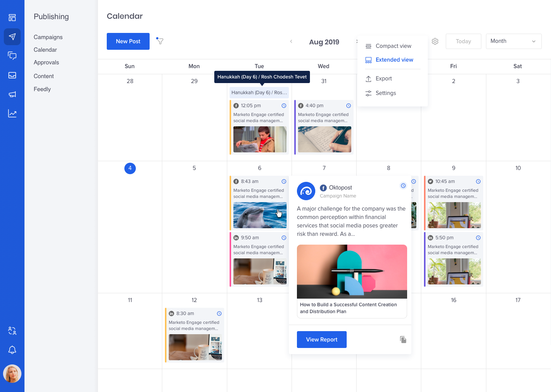Click the copy post icon in popup
This screenshot has width=551, height=392.
403,340
